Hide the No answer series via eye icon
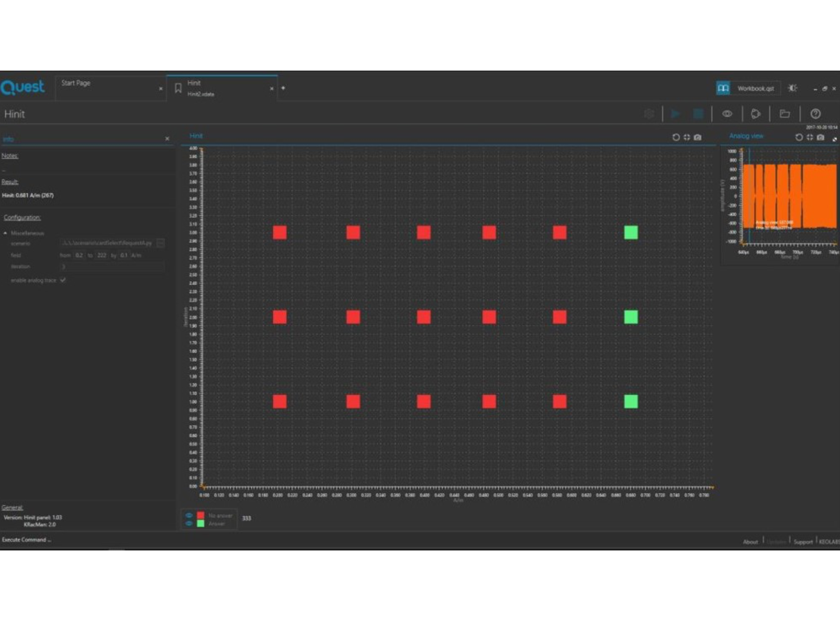 (x=189, y=515)
